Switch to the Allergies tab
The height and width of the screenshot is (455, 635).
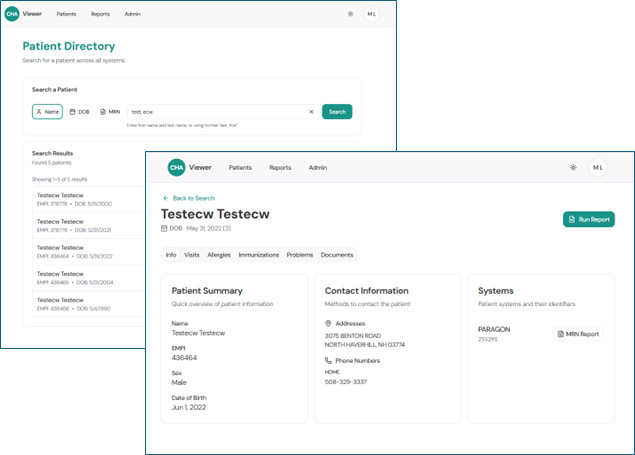click(x=218, y=255)
